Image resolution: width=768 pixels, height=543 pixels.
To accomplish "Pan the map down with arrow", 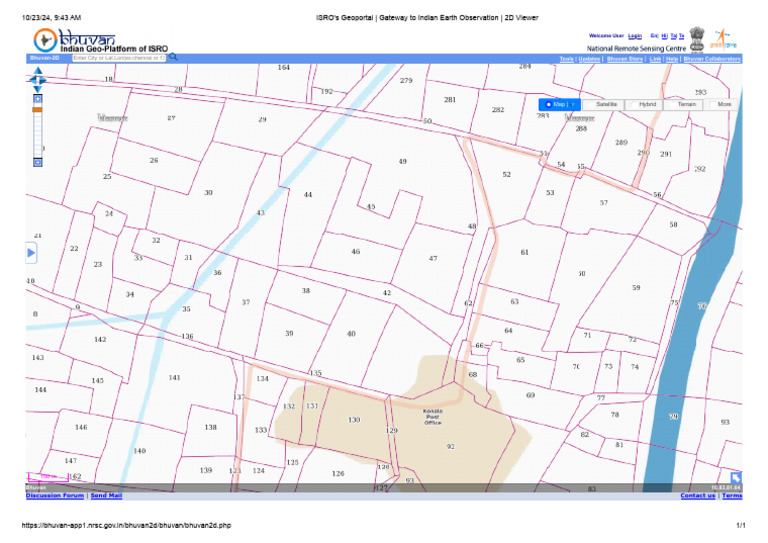I will pos(38,89).
